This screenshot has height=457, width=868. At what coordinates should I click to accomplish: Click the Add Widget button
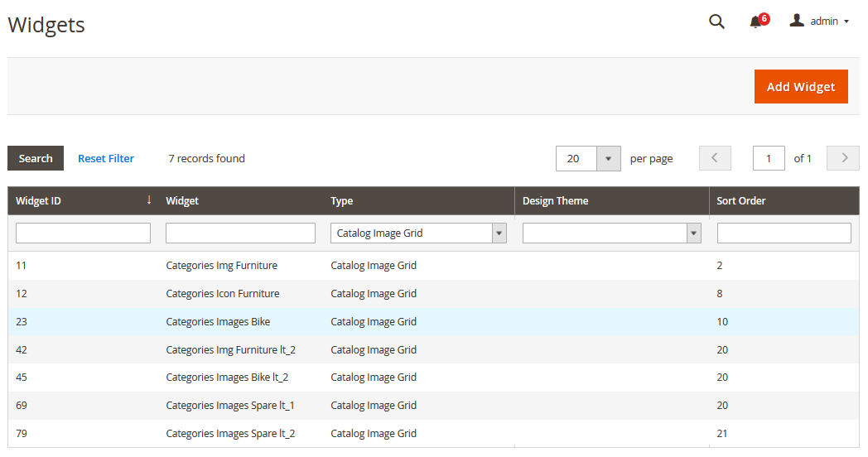coord(801,86)
